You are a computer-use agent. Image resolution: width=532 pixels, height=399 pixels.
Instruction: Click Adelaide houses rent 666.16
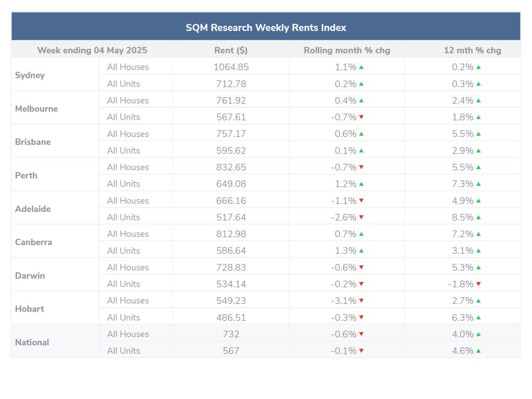click(231, 200)
